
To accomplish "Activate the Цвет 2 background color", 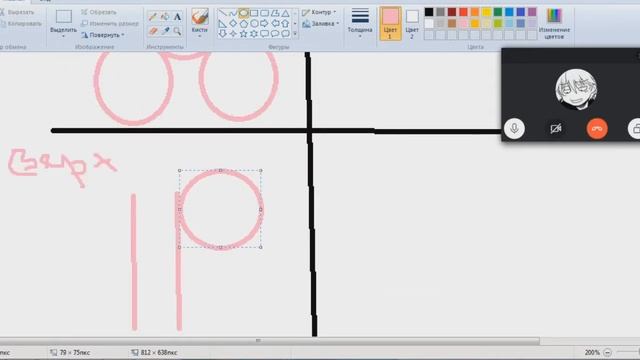I will tap(412, 23).
